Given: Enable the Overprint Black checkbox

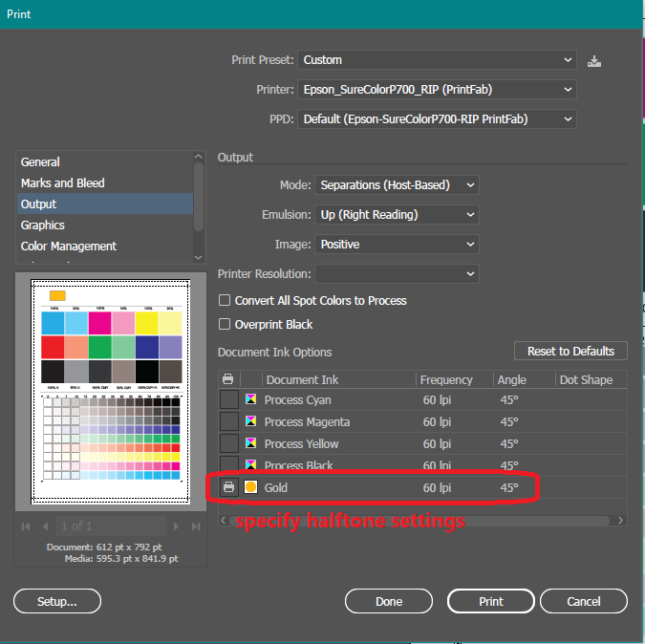Looking at the screenshot, I should pyautogui.click(x=226, y=324).
